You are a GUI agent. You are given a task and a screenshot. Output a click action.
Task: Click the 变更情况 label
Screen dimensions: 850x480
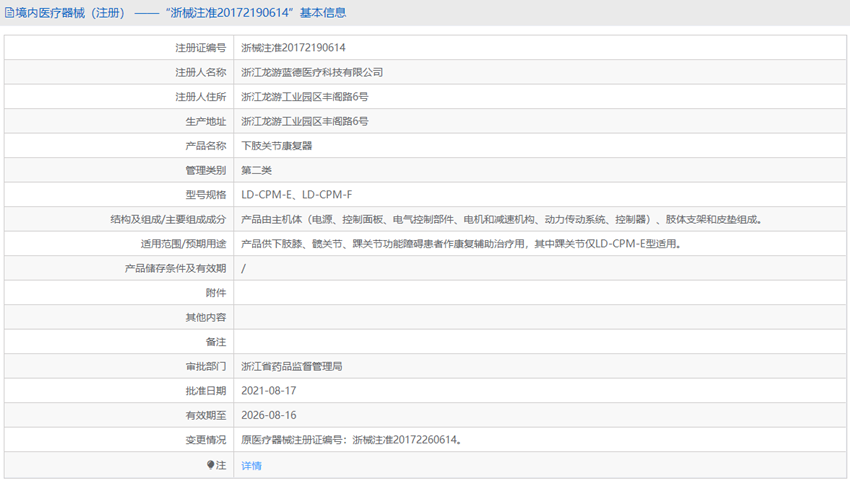click(205, 440)
